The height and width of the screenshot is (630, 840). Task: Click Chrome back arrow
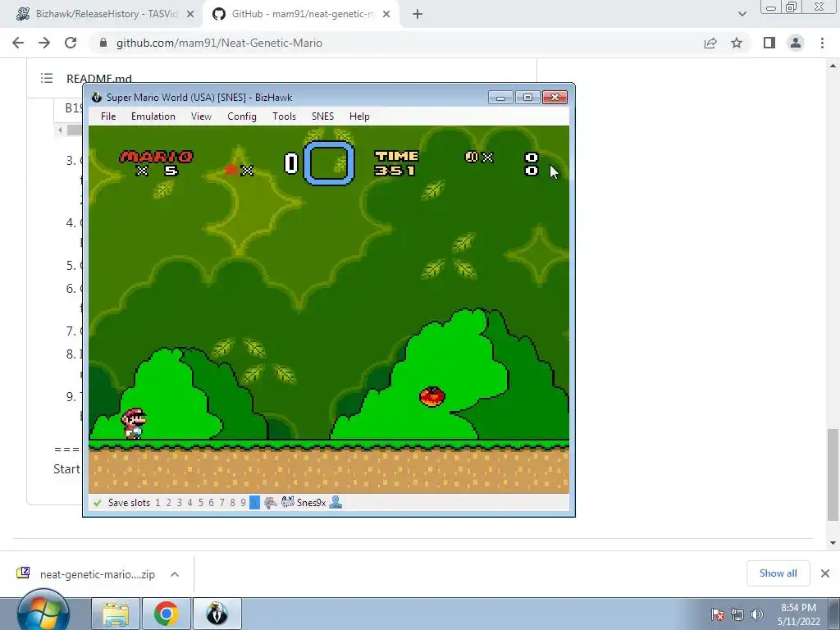(x=18, y=43)
